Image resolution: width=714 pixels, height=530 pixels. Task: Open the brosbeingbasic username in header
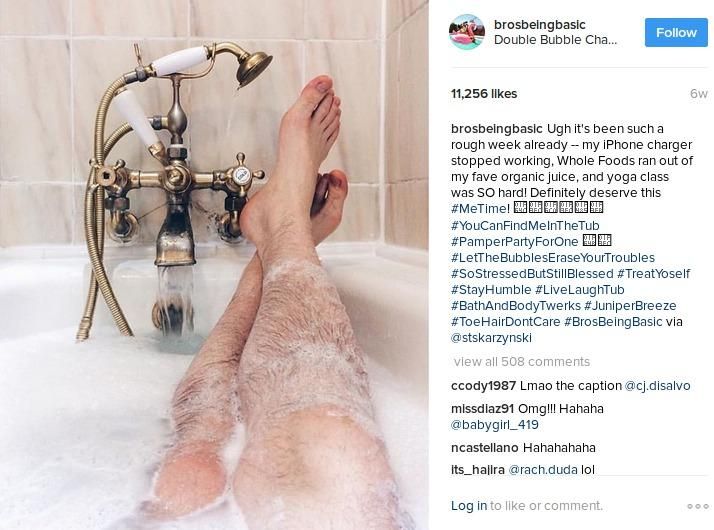[540, 25]
